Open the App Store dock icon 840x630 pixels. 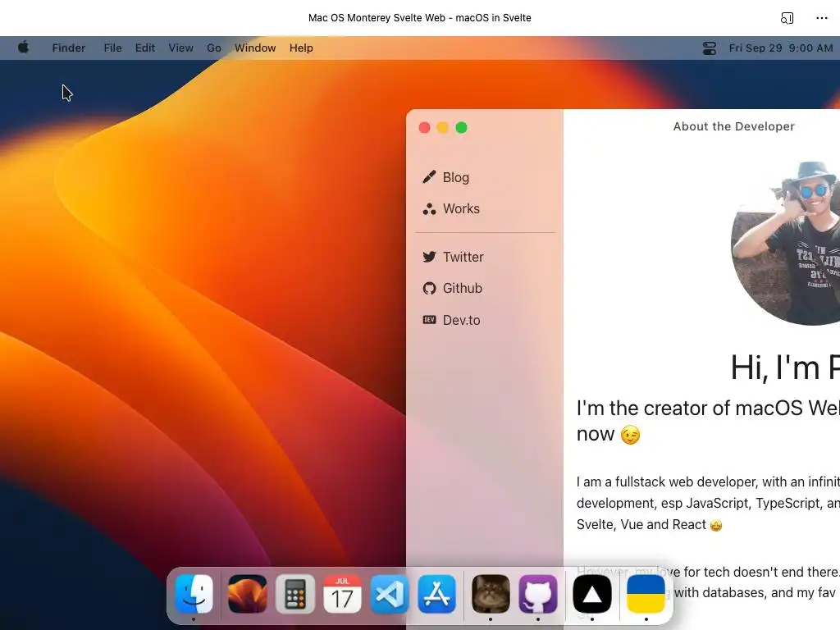437,594
